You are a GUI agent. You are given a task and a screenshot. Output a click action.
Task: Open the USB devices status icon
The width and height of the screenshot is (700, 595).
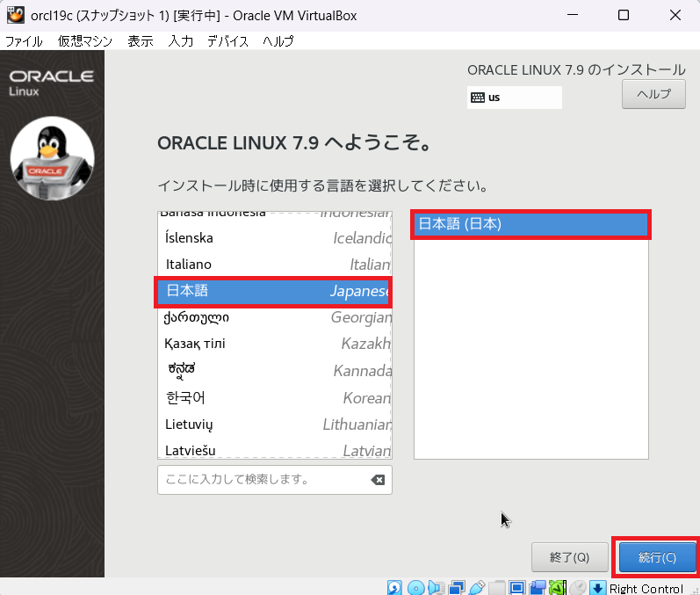click(x=477, y=587)
